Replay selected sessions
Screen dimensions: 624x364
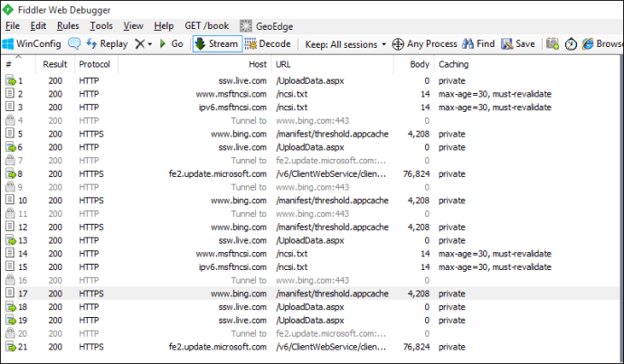[107, 43]
